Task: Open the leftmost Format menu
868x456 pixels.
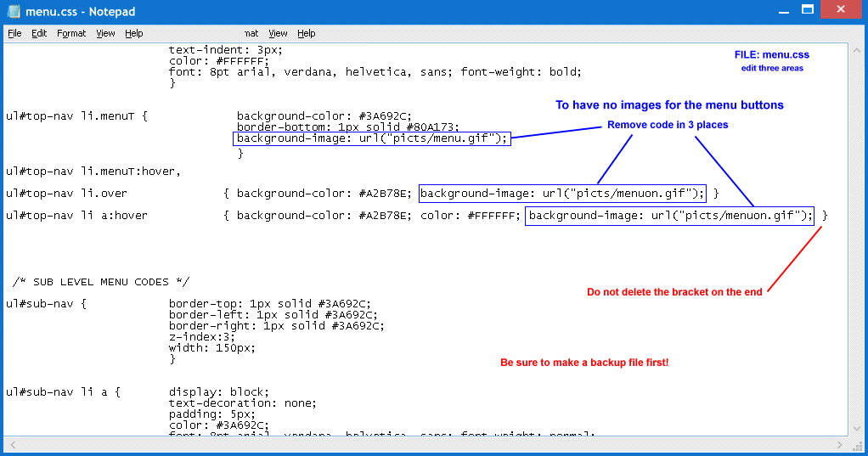Action: (x=71, y=33)
